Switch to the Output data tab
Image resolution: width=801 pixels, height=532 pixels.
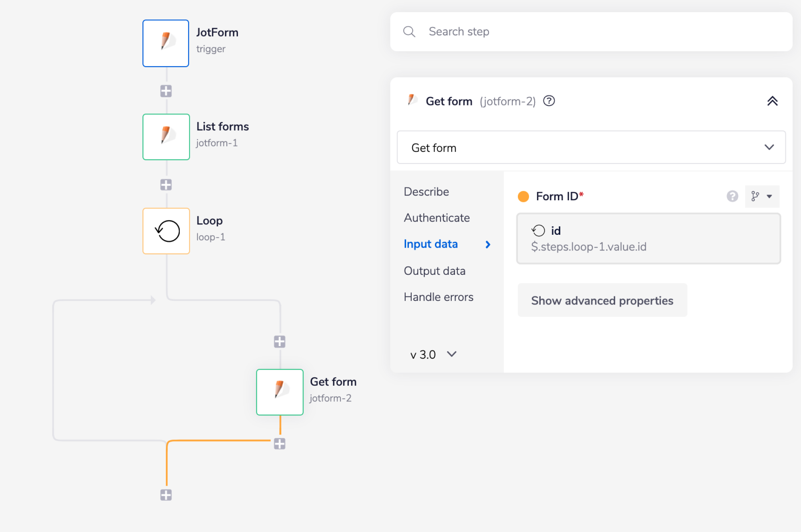tap(435, 271)
